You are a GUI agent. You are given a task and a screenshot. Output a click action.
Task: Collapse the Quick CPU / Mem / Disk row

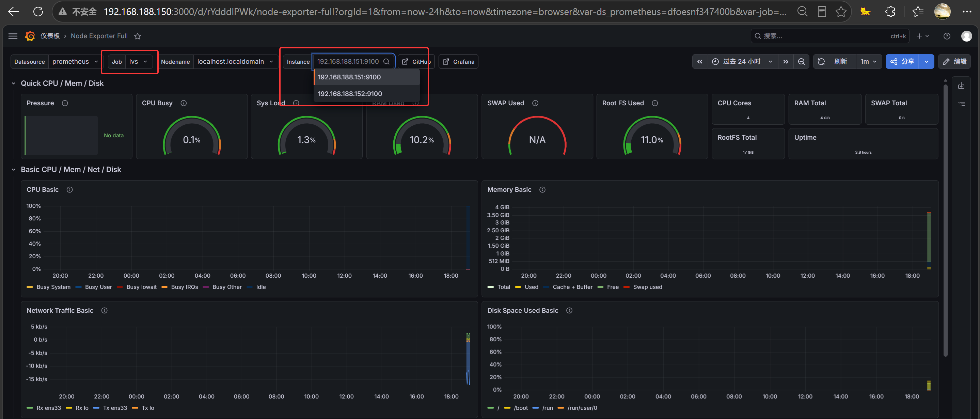click(x=13, y=83)
